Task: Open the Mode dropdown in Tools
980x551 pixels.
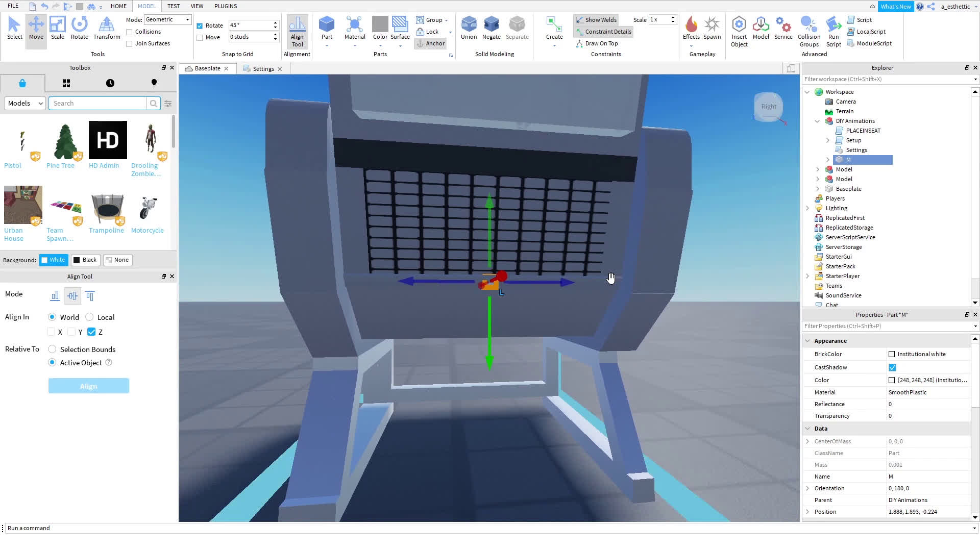Action: click(167, 19)
